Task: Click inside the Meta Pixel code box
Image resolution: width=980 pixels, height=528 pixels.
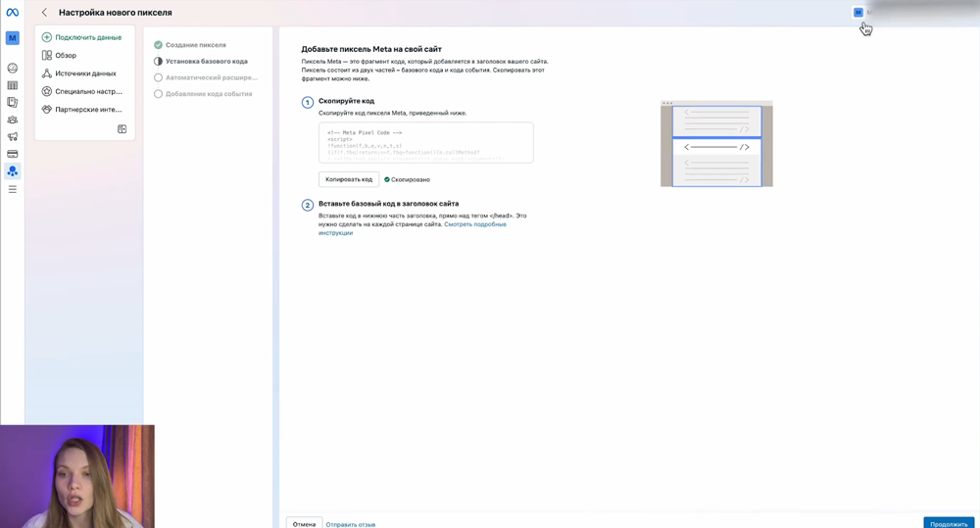Action: click(425, 142)
